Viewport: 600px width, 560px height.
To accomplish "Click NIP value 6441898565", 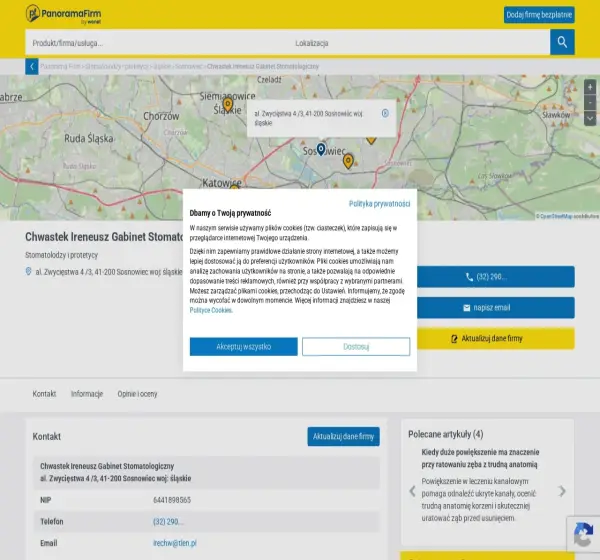I will (172, 500).
